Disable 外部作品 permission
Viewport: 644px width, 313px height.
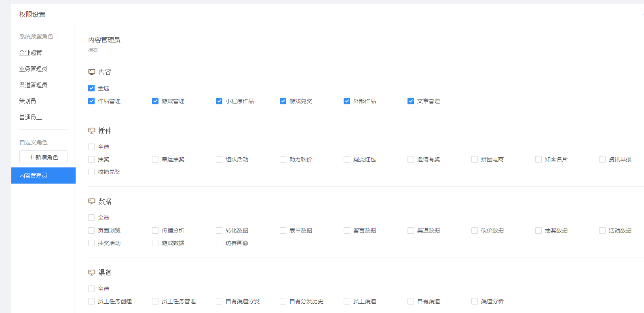coord(347,101)
